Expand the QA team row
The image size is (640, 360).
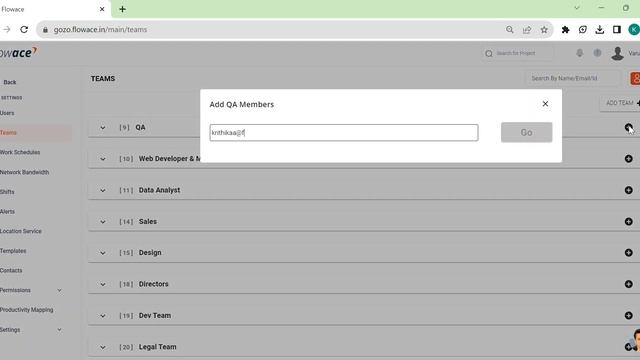pos(102,128)
